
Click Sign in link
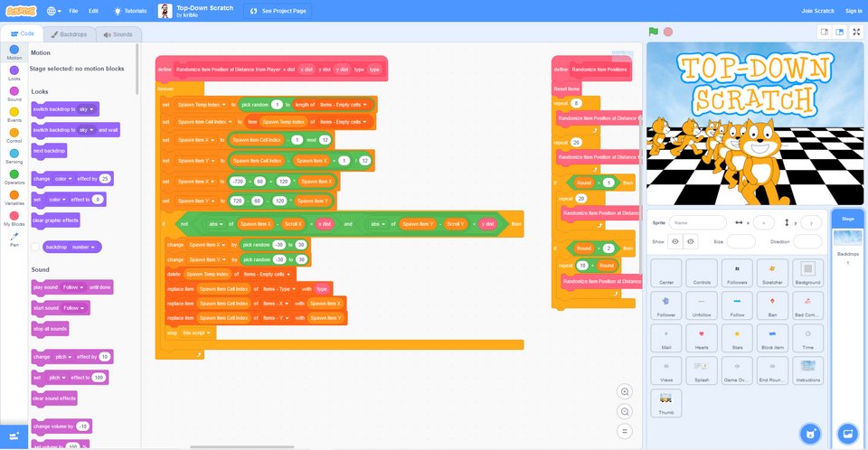[853, 11]
